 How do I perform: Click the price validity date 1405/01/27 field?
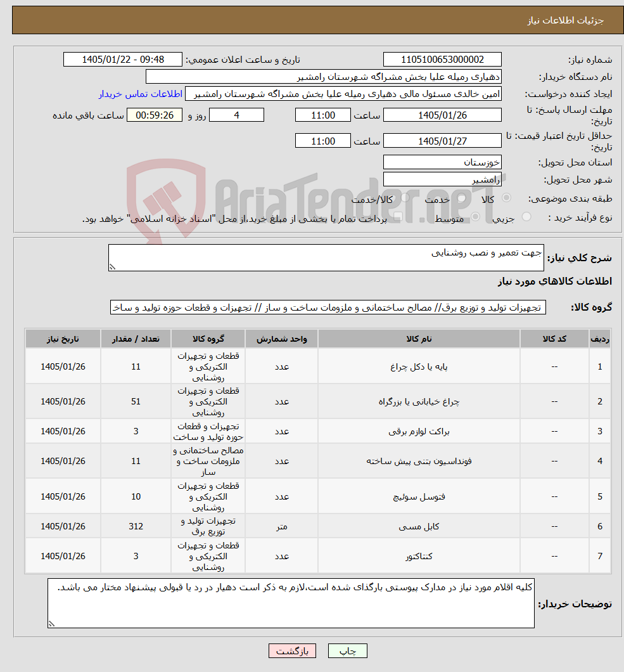[442, 141]
